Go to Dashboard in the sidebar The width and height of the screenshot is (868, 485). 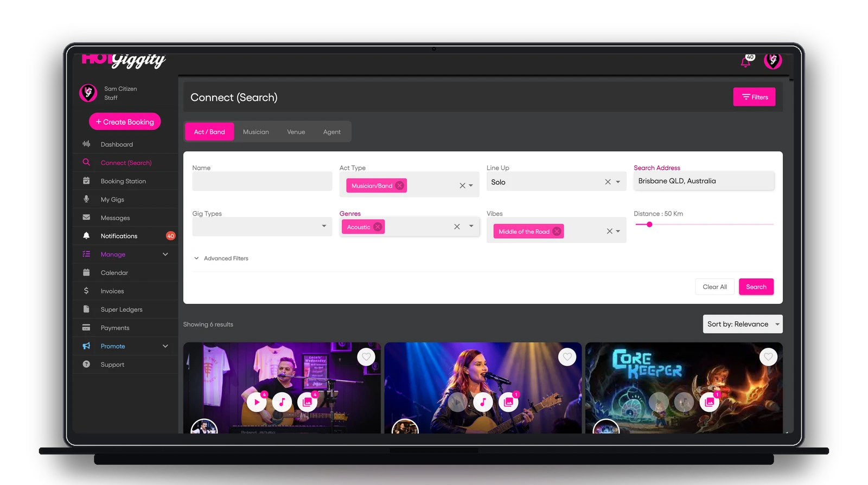click(x=125, y=144)
